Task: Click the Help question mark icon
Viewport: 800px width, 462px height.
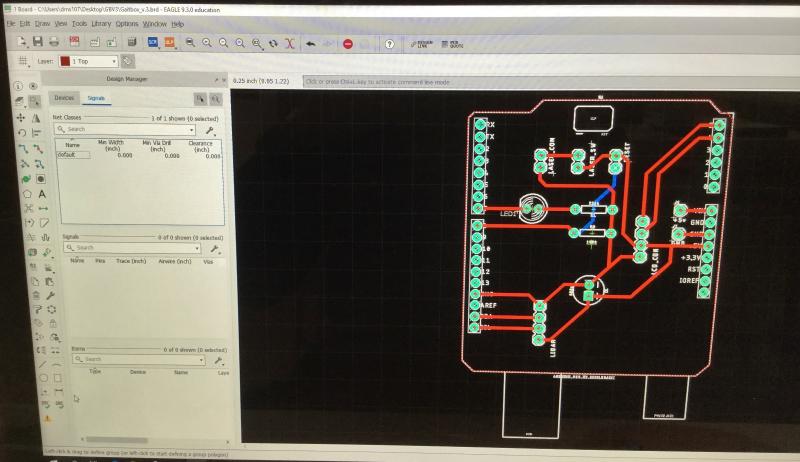Action: pyautogui.click(x=388, y=44)
